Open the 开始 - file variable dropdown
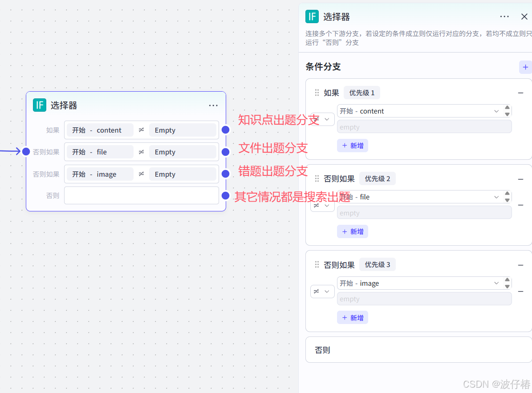Screen dimensions: 532x393 pos(419,197)
